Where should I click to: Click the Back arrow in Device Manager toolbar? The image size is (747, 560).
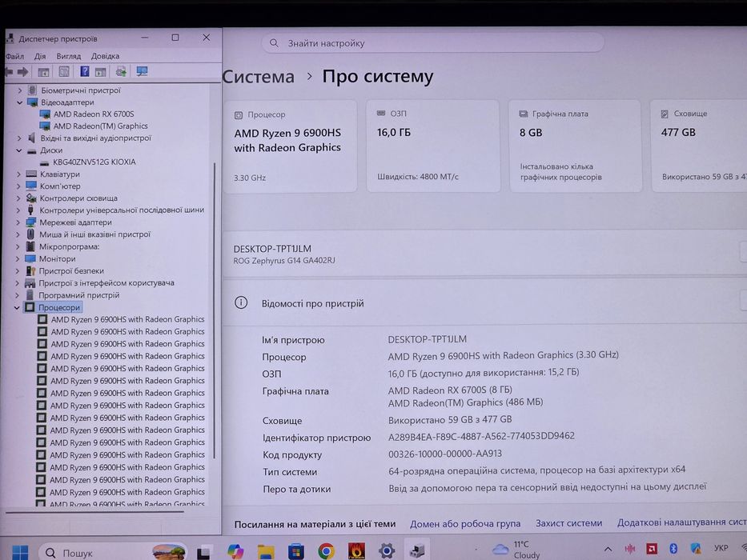(x=8, y=72)
